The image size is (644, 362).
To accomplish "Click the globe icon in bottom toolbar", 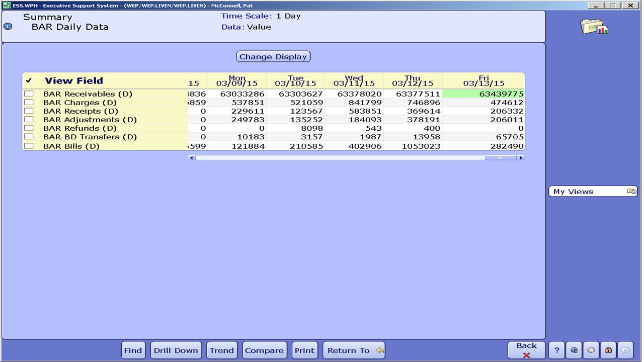I will [574, 350].
